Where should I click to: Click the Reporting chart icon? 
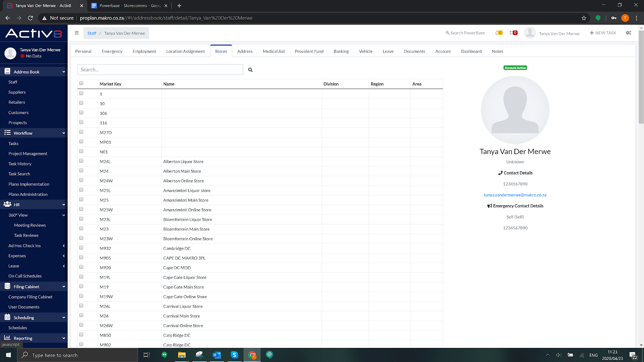point(7,338)
